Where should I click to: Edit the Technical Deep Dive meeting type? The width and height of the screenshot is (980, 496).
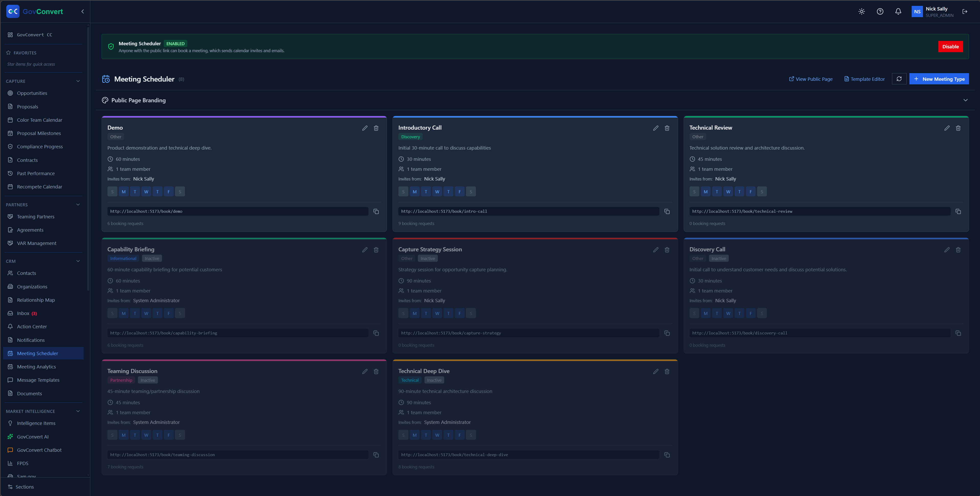coord(656,371)
